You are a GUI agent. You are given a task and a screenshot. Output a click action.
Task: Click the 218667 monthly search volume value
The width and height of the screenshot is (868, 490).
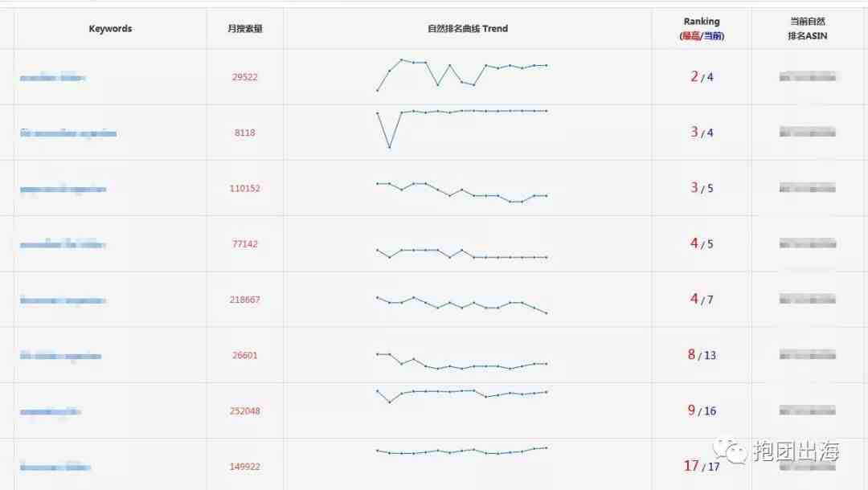(x=245, y=300)
